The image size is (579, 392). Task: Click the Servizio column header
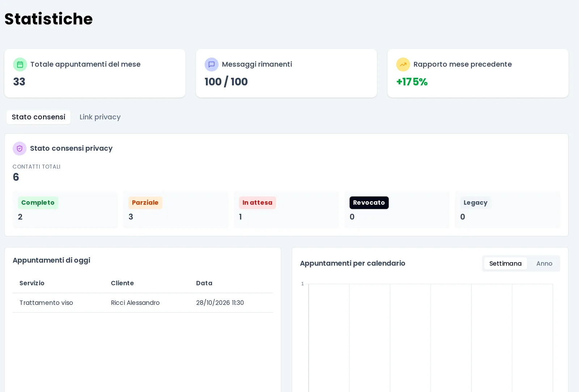pos(32,283)
